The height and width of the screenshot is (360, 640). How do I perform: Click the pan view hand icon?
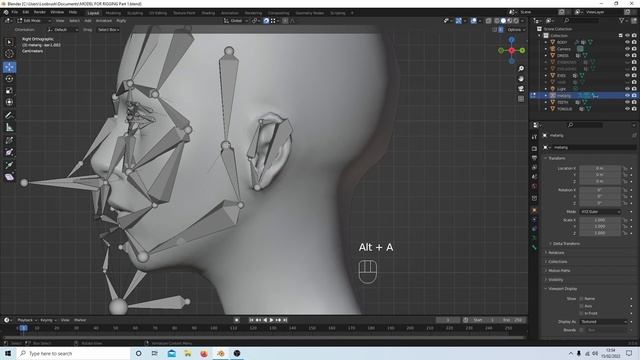(x=521, y=79)
